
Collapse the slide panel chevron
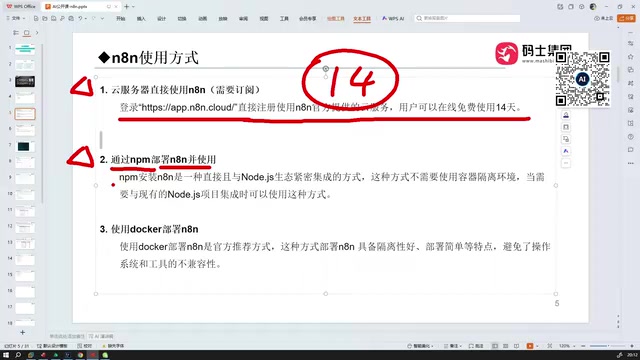click(x=37, y=33)
